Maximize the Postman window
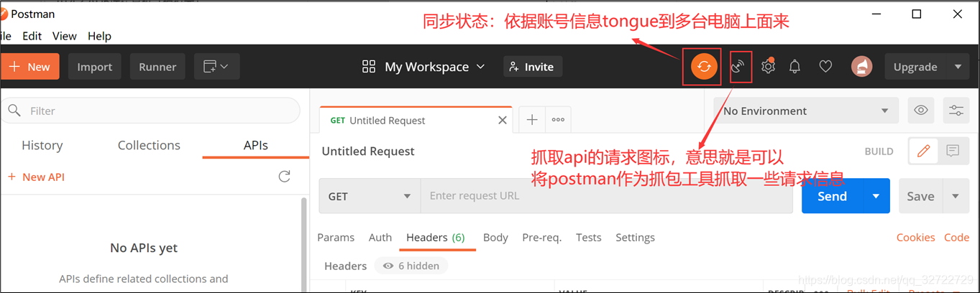The width and height of the screenshot is (980, 293). point(916,14)
